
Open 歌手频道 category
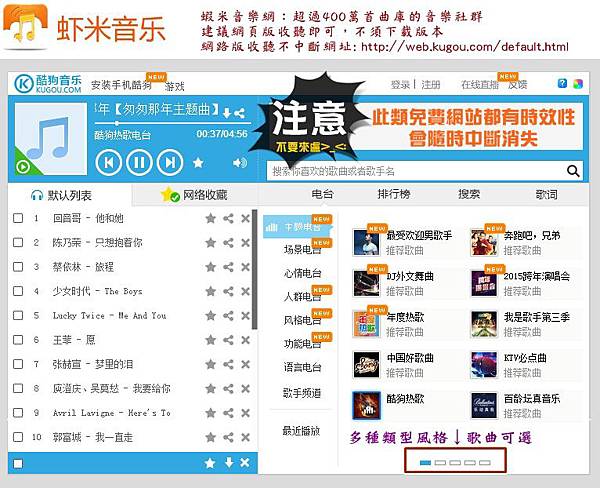(x=302, y=393)
